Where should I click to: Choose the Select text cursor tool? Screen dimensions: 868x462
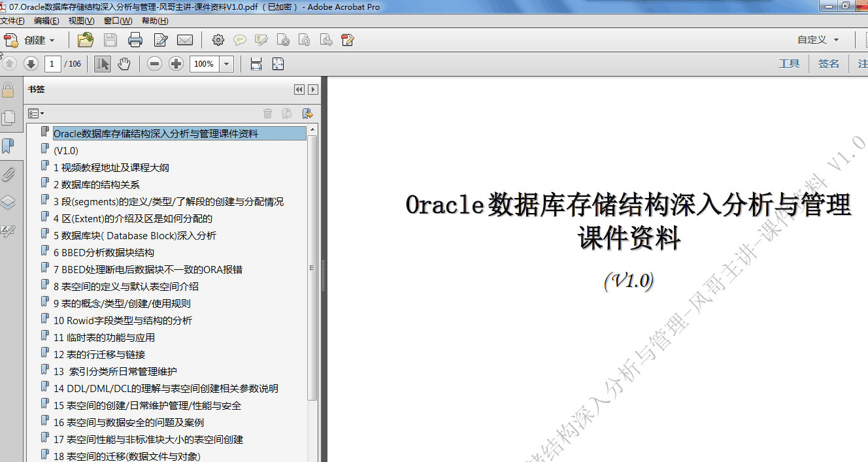pos(103,63)
